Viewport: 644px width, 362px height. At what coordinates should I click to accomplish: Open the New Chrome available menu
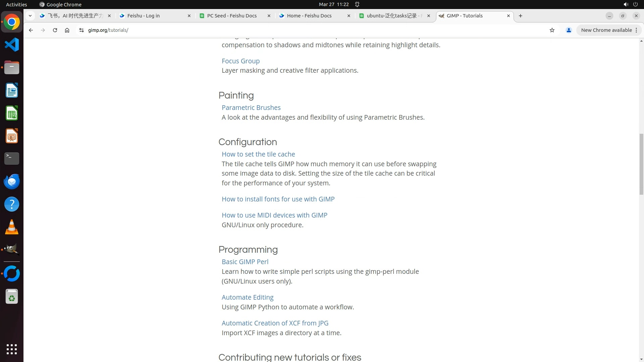point(609,30)
